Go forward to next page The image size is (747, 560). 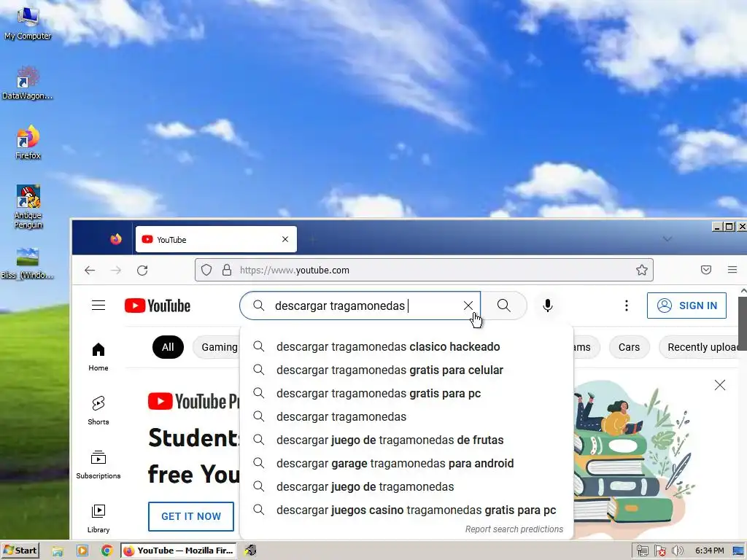coord(116,271)
